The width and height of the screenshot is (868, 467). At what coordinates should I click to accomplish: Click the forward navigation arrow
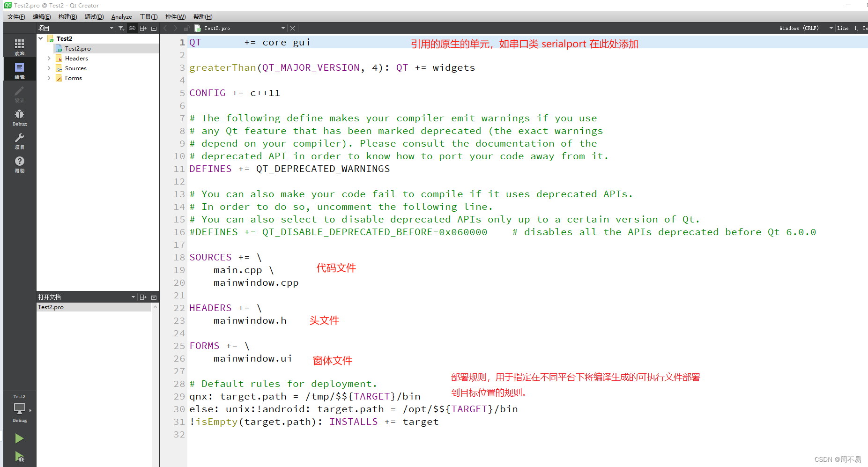pyautogui.click(x=175, y=28)
